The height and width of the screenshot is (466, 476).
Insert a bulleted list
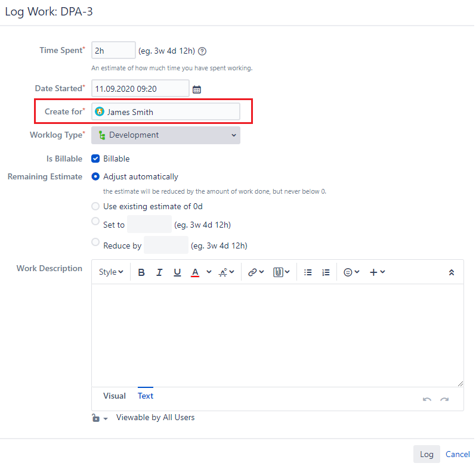[x=308, y=272]
